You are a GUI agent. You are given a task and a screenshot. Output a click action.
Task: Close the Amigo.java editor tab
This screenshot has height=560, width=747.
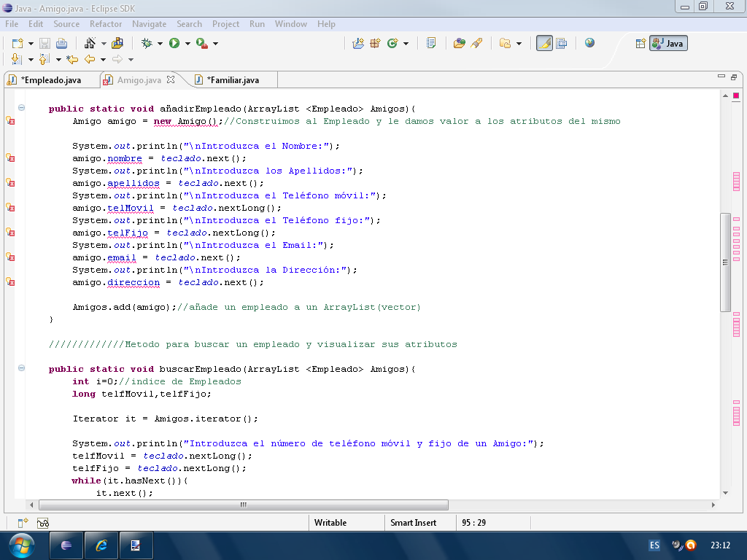click(x=171, y=79)
